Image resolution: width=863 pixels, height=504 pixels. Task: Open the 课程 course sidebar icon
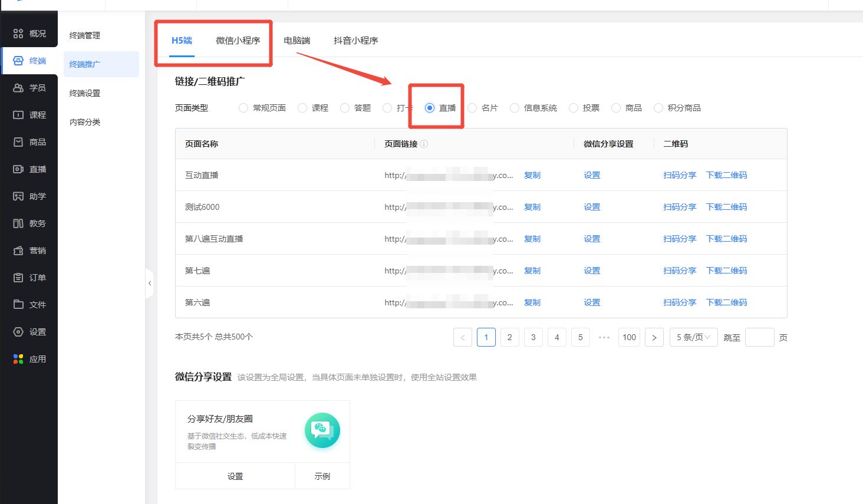point(18,115)
